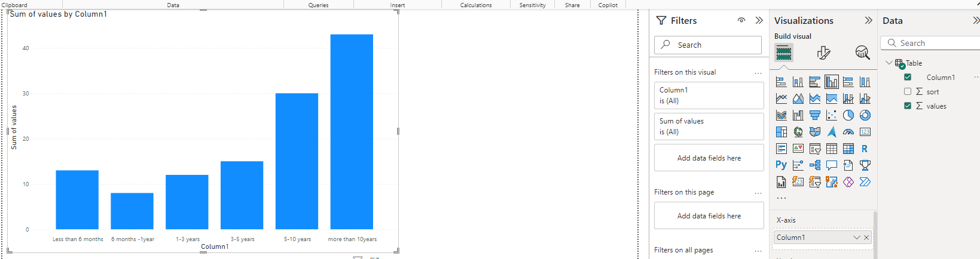980x259 pixels.
Task: Open options for Filters on this visual
Action: pos(758,73)
